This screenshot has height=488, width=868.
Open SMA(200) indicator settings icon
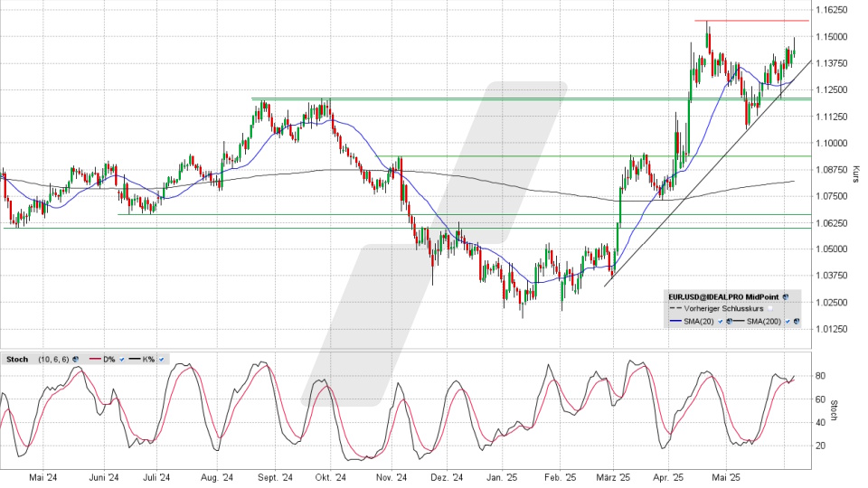pyautogui.click(x=797, y=321)
